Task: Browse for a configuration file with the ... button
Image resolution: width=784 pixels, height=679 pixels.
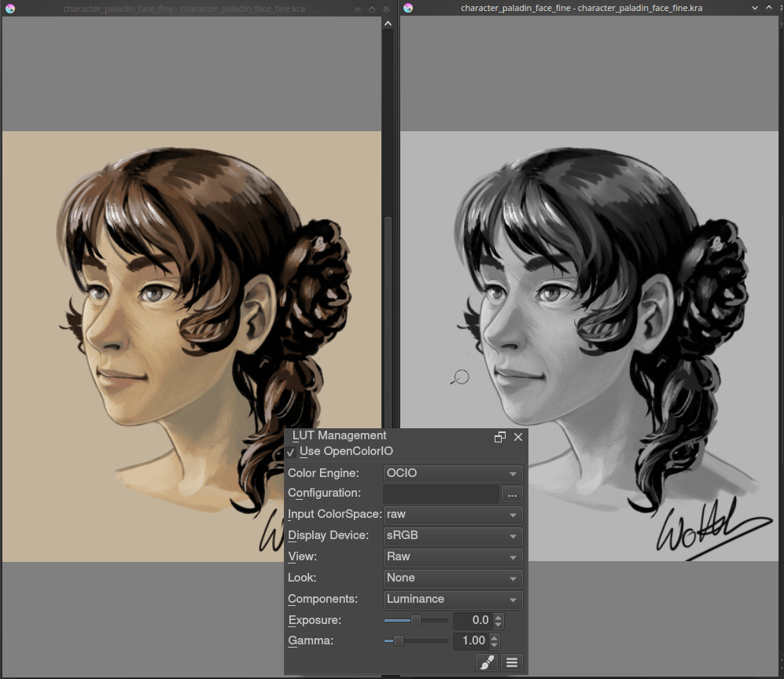Action: (x=512, y=494)
